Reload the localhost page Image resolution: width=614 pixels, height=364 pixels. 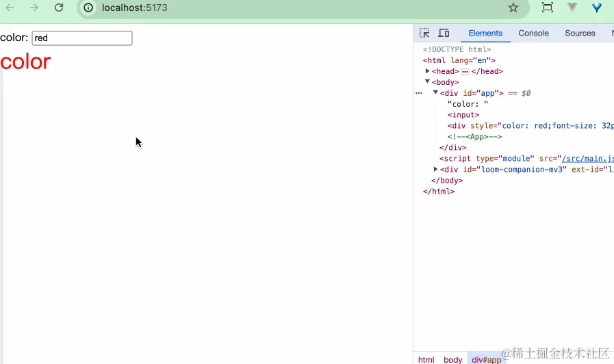click(x=59, y=8)
